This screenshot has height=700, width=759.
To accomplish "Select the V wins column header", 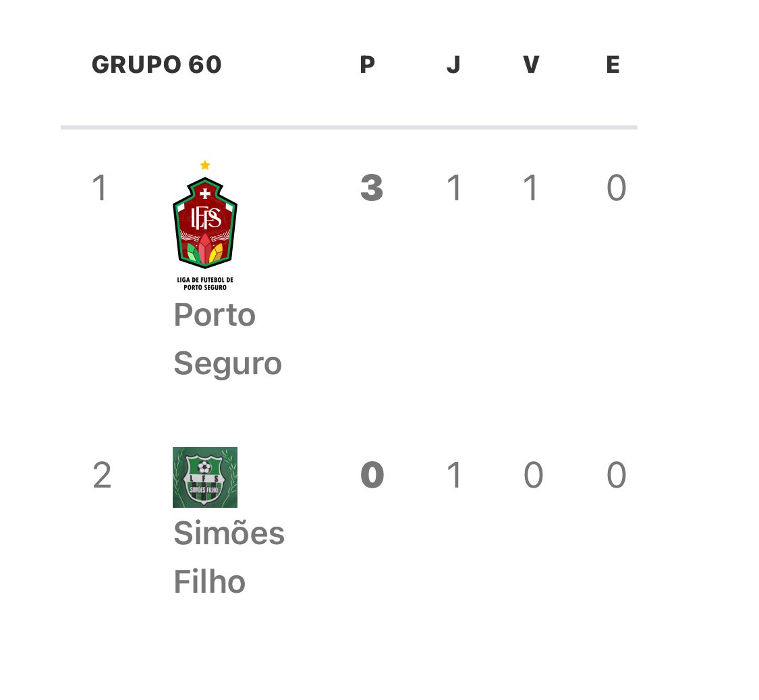I will (531, 64).
